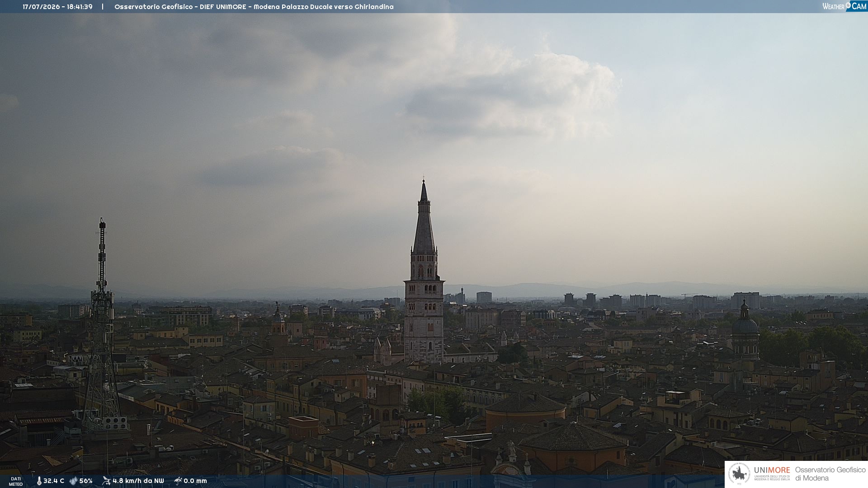The image size is (868, 488).
Task: Click the UNIMORE university seal logo
Action: [x=739, y=474]
